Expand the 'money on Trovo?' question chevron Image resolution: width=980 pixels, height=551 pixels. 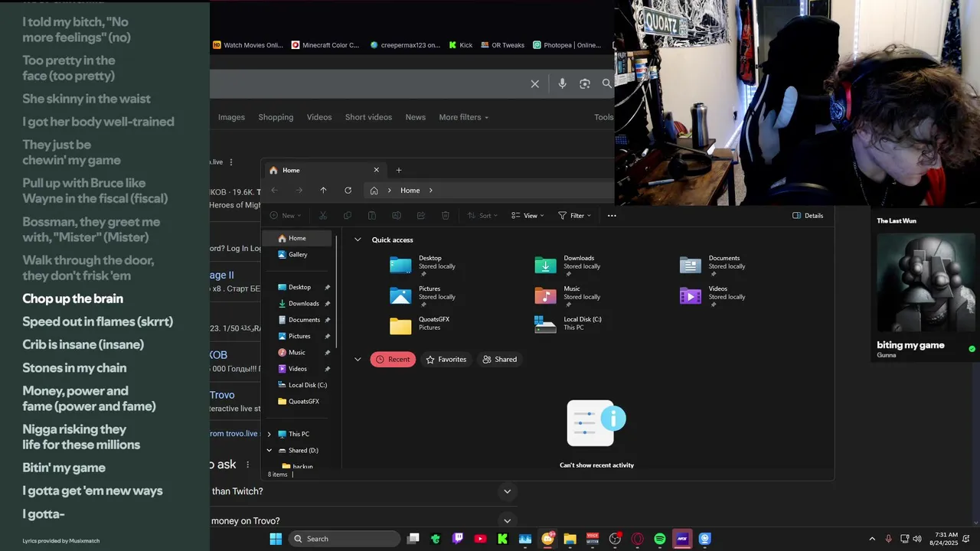(x=507, y=520)
